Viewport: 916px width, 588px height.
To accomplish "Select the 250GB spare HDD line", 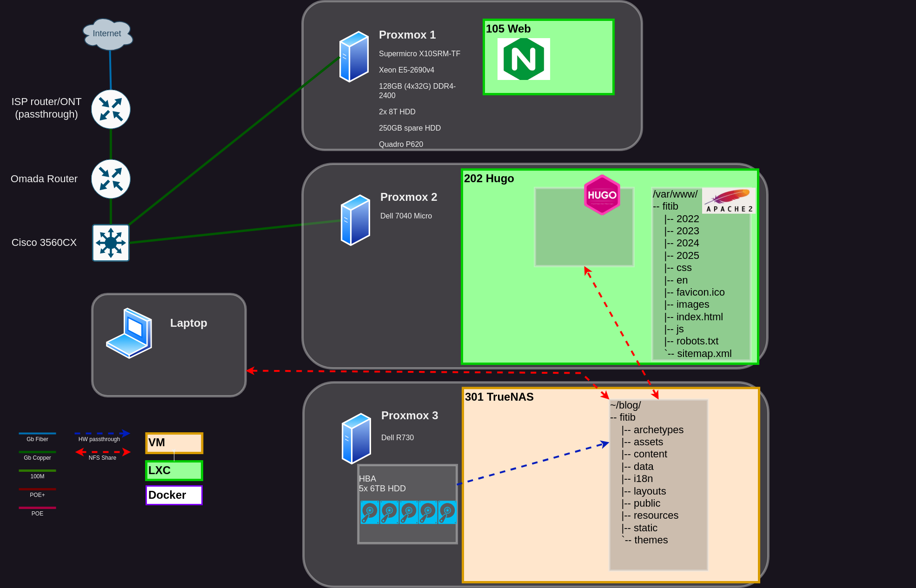I will pos(410,128).
